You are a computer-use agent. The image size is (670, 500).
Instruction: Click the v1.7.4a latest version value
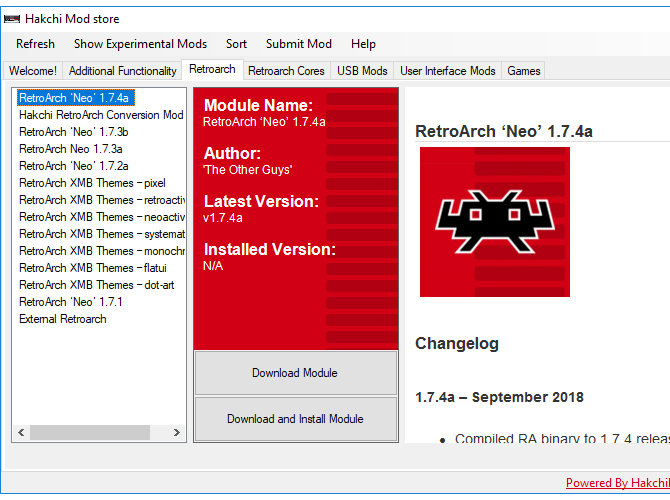click(223, 218)
